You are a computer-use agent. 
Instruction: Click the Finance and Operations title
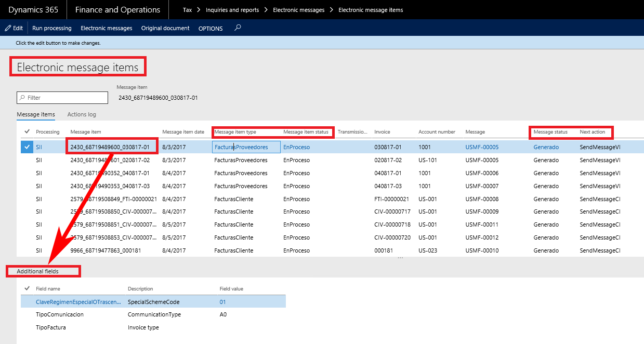(x=117, y=10)
